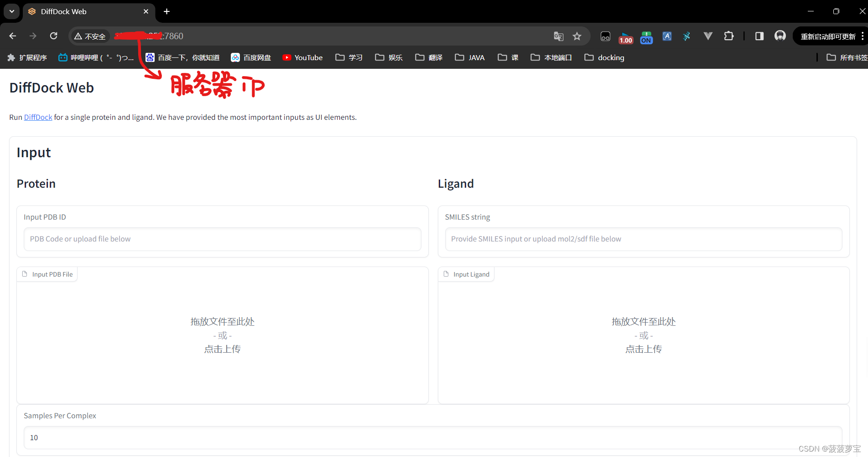Click the Vue DevTools extension icon
Viewport: 868px width, 457px height.
coord(707,36)
